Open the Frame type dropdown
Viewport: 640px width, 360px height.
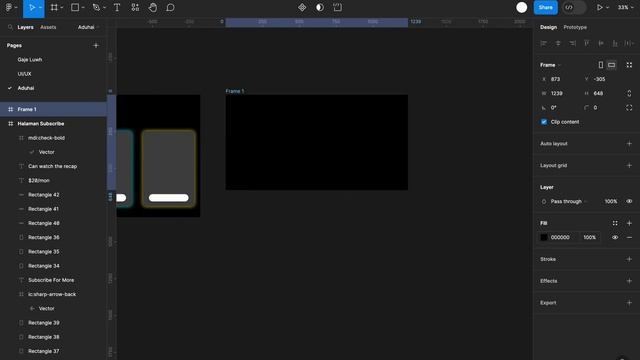click(551, 65)
